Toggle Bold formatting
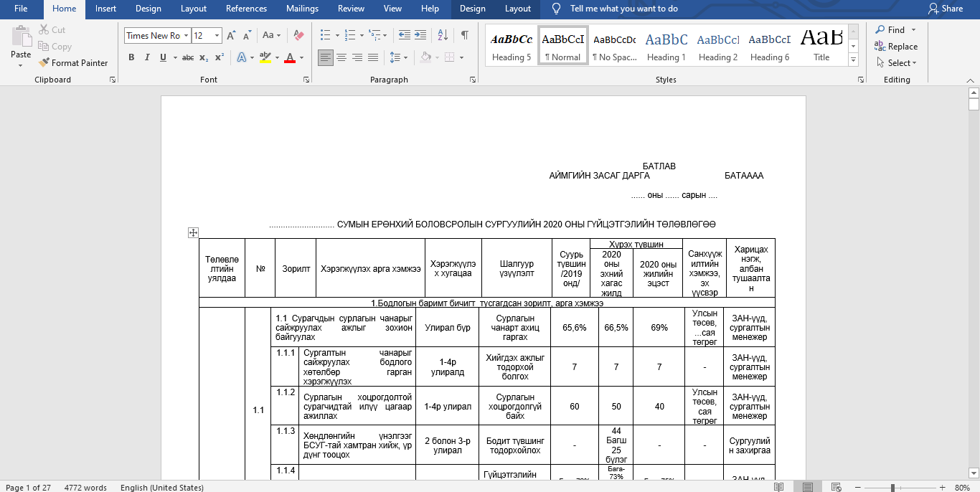Viewport: 980px width, 492px height. (131, 57)
